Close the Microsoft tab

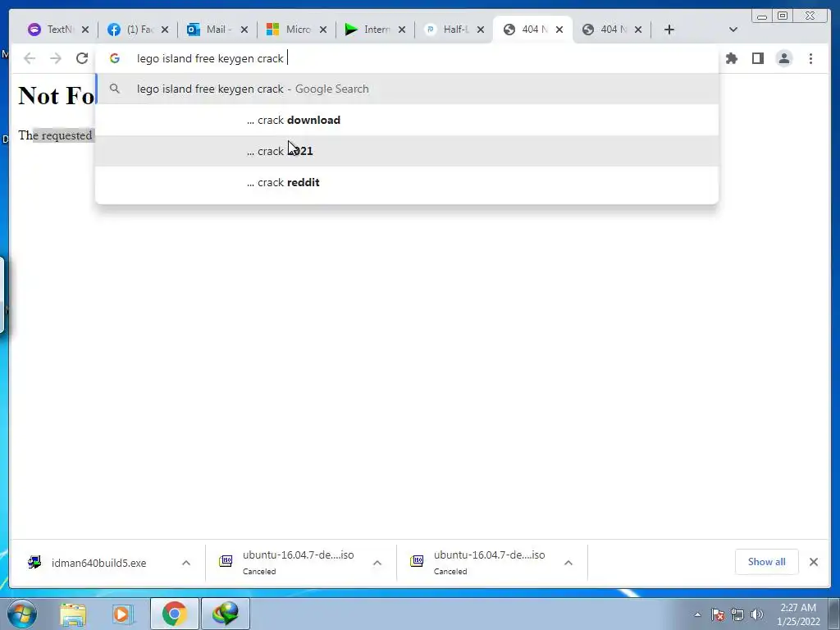pyautogui.click(x=323, y=30)
